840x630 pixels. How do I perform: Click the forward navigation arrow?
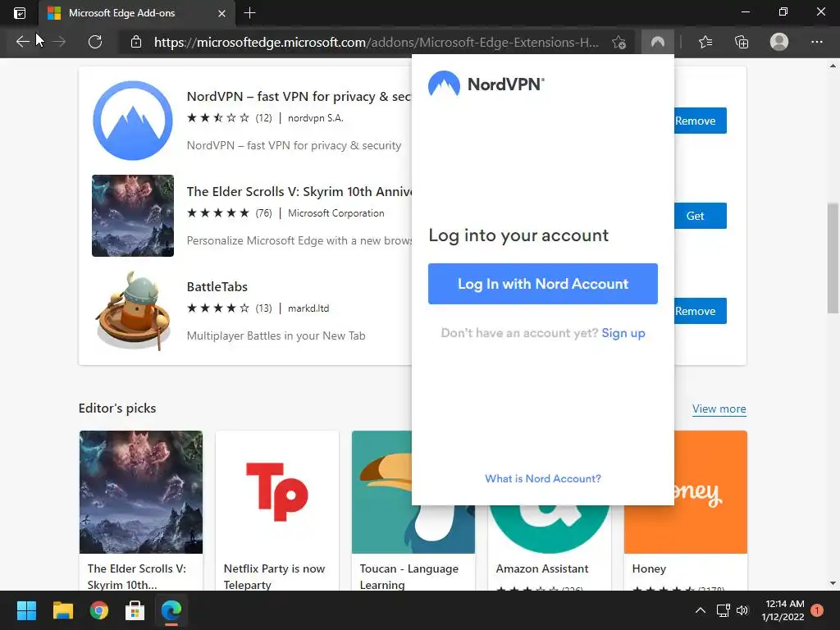point(59,42)
